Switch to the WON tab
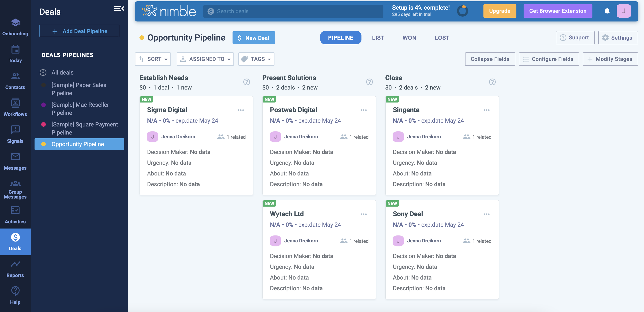 pyautogui.click(x=409, y=38)
